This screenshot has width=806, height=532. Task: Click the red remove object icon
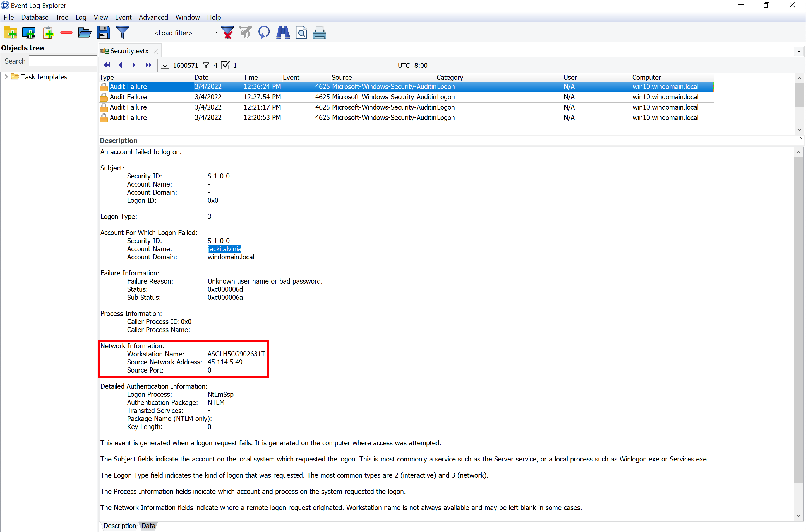coord(66,33)
